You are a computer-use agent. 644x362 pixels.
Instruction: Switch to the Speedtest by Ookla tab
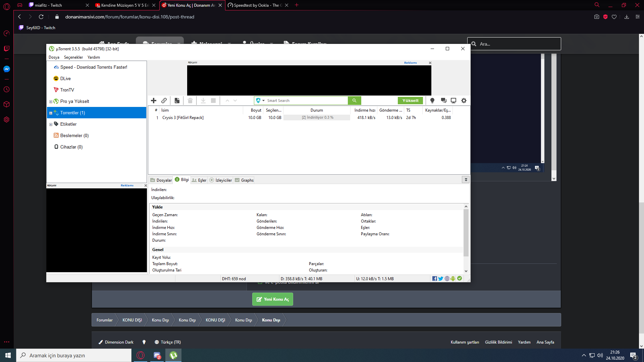[x=258, y=5]
